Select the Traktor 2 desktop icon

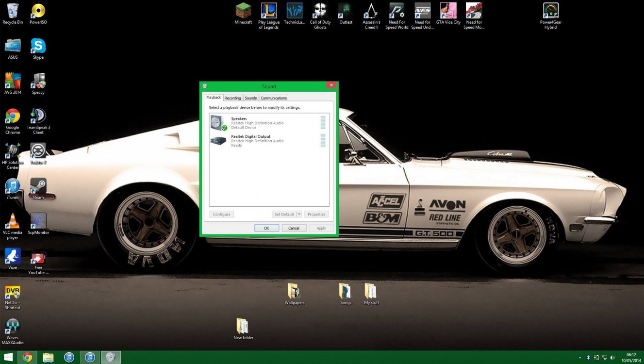tap(38, 154)
